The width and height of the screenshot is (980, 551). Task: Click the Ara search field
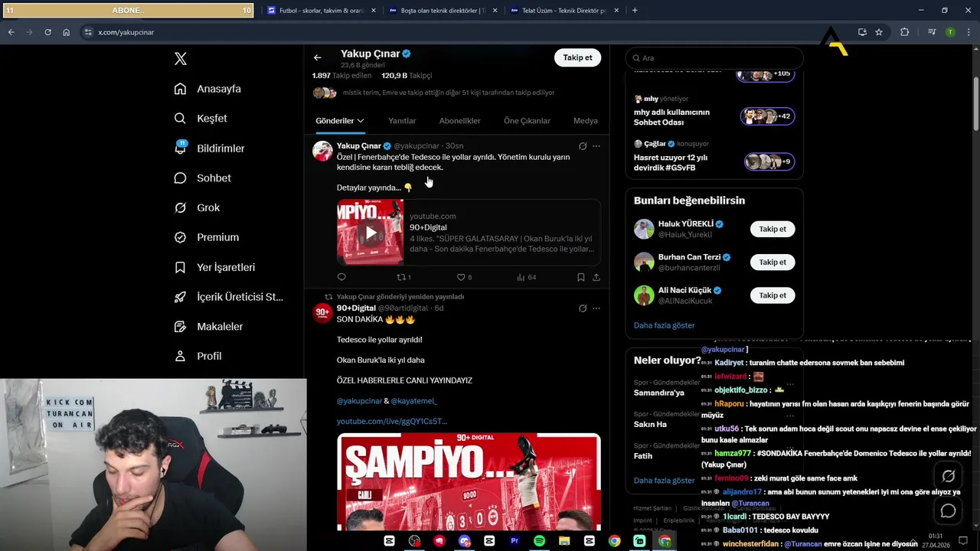(x=714, y=58)
